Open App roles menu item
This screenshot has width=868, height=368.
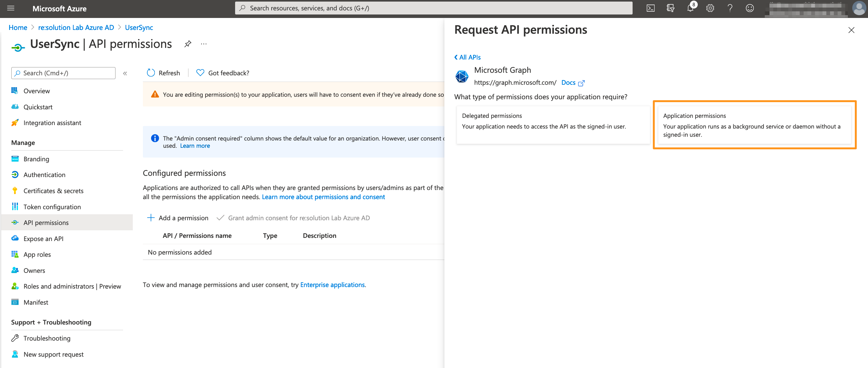[37, 255]
